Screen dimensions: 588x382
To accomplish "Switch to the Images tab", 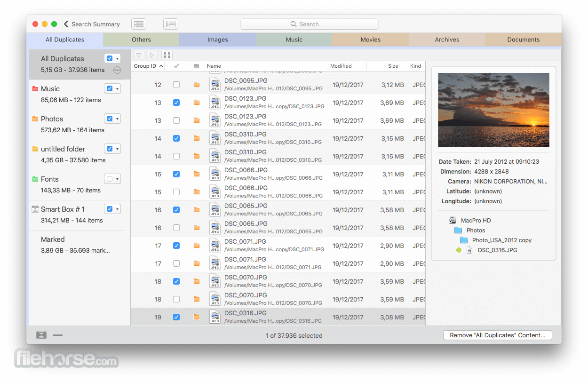I will (x=218, y=40).
